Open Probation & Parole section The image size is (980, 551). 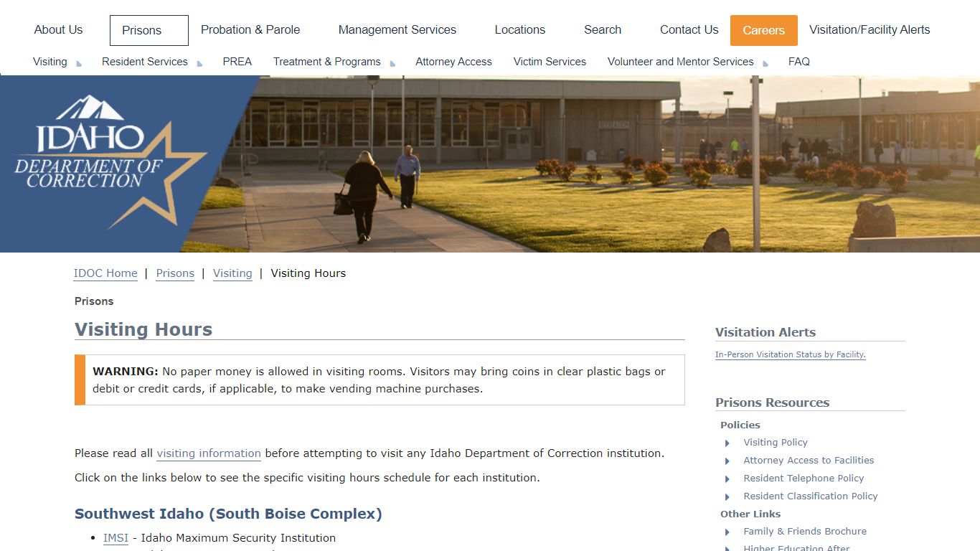tap(250, 29)
